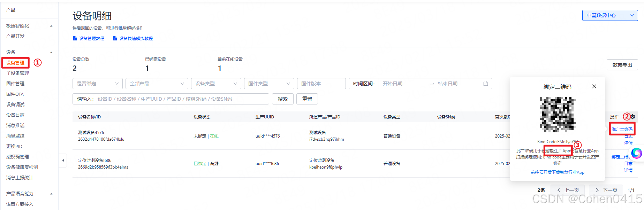Click the 重置 button

[307, 99]
